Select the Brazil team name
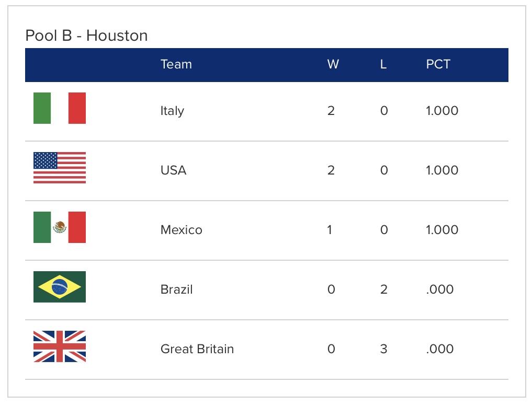The width and height of the screenshot is (532, 406). pyautogui.click(x=176, y=289)
